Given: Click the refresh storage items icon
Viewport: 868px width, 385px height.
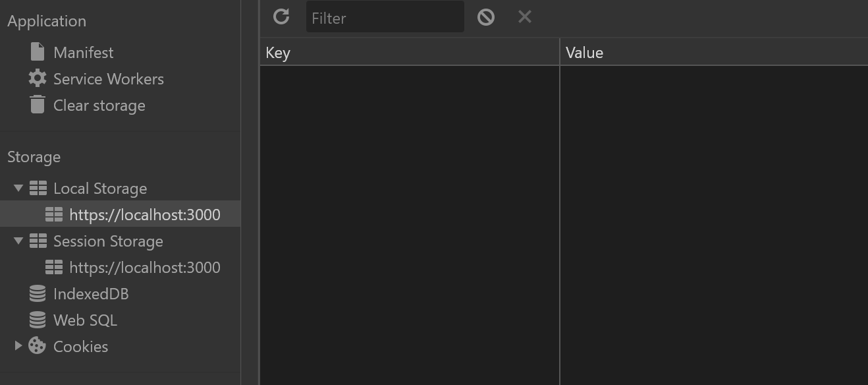Looking at the screenshot, I should tap(281, 17).
